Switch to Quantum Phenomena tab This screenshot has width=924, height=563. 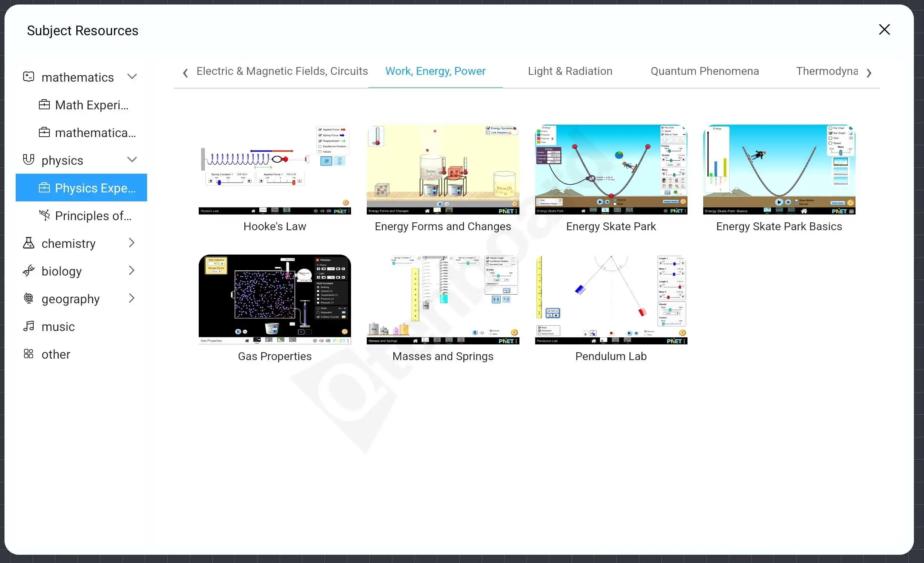[x=704, y=71]
